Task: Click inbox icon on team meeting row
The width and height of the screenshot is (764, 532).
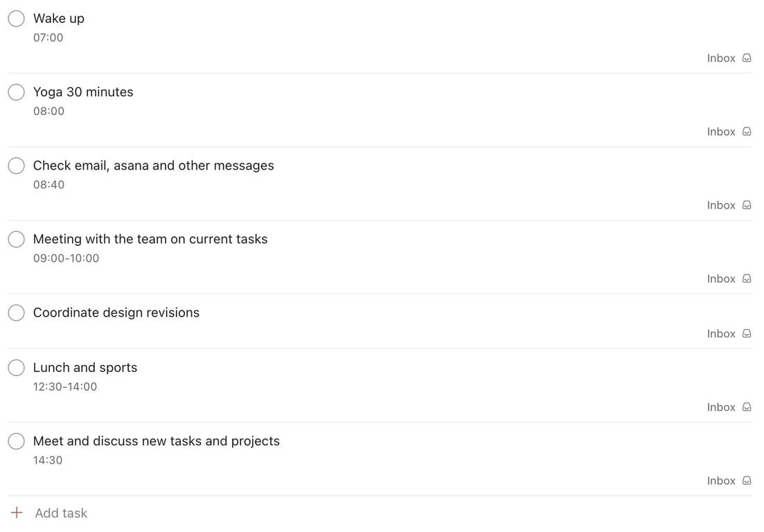Action: coord(747,278)
